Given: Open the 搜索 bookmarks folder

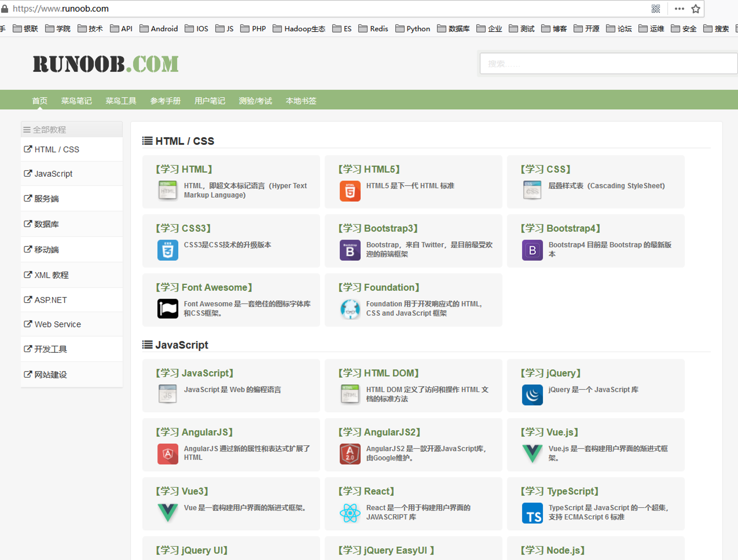Looking at the screenshot, I should click(716, 29).
